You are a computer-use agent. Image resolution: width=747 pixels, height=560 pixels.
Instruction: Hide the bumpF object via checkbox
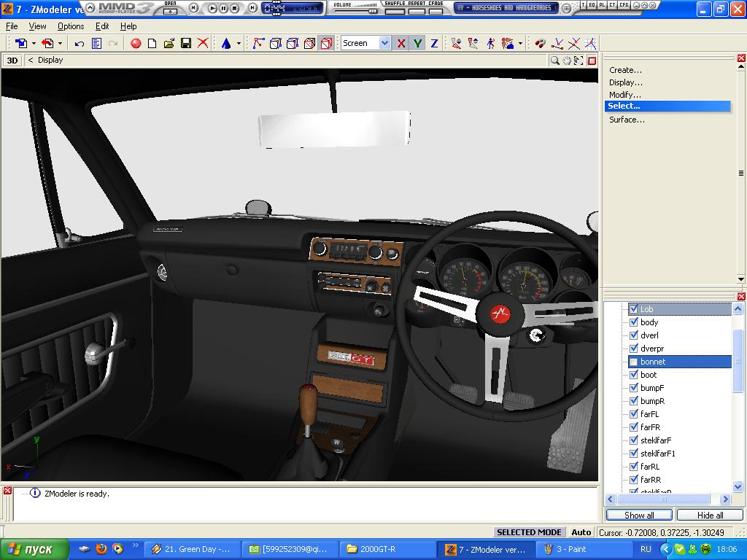click(634, 388)
